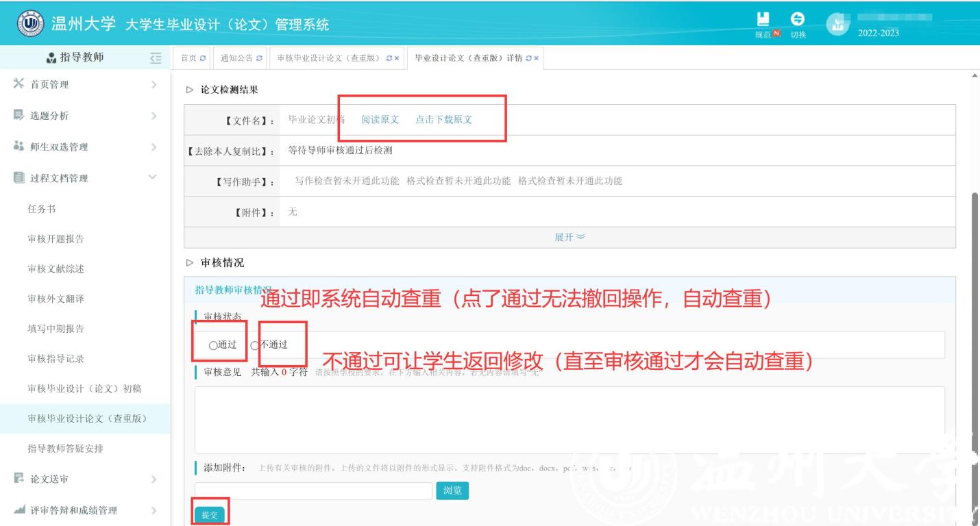Click the 规范 book icon in header
Viewport: 980px width, 526px height.
[x=763, y=19]
